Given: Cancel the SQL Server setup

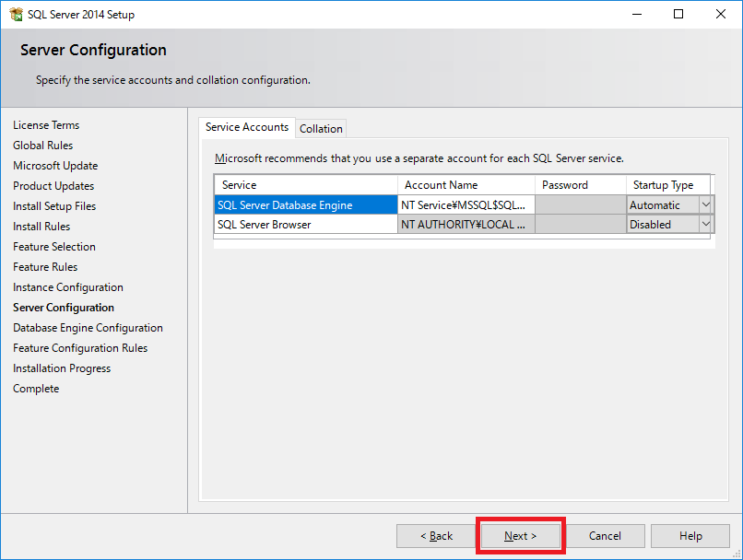Looking at the screenshot, I should point(605,536).
